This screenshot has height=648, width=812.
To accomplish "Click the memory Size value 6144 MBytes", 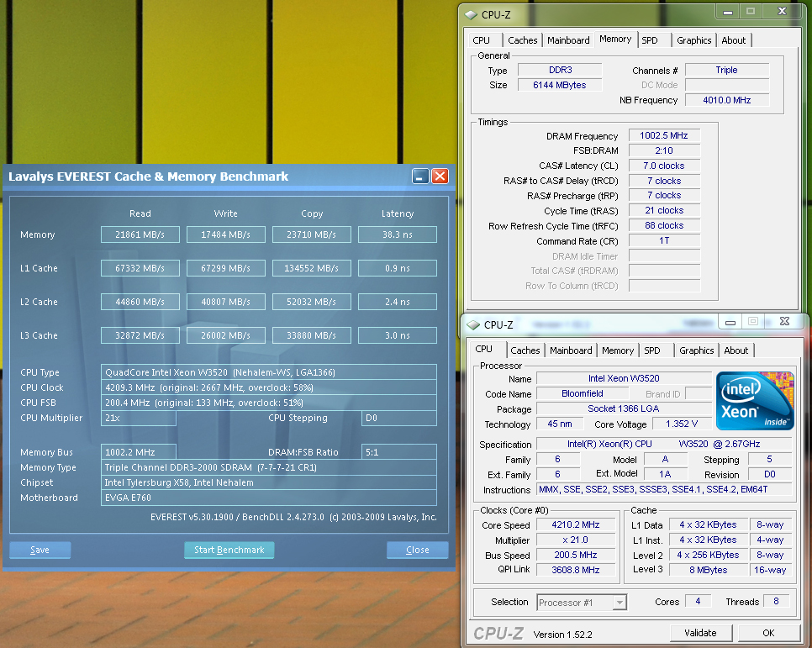I will pos(560,85).
